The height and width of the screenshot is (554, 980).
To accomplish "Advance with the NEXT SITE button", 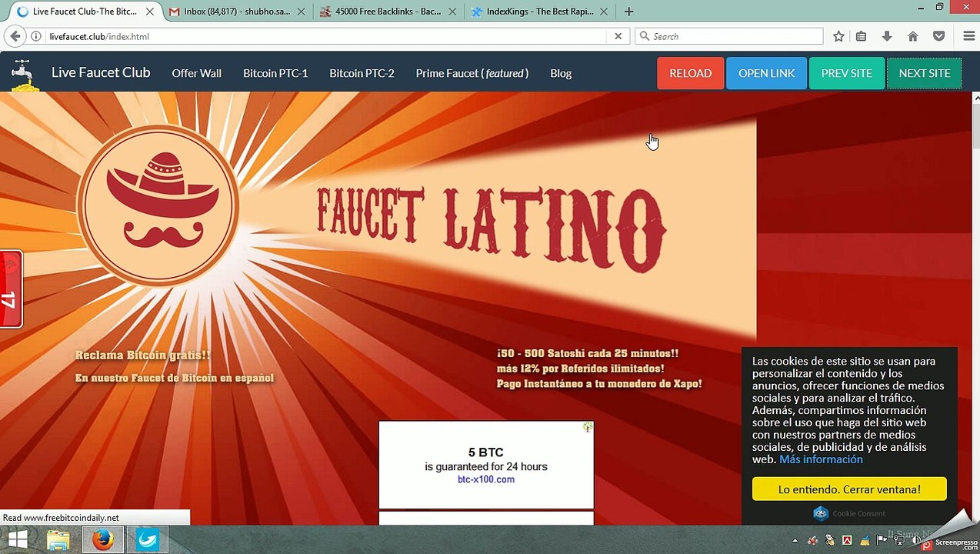I will pos(925,73).
